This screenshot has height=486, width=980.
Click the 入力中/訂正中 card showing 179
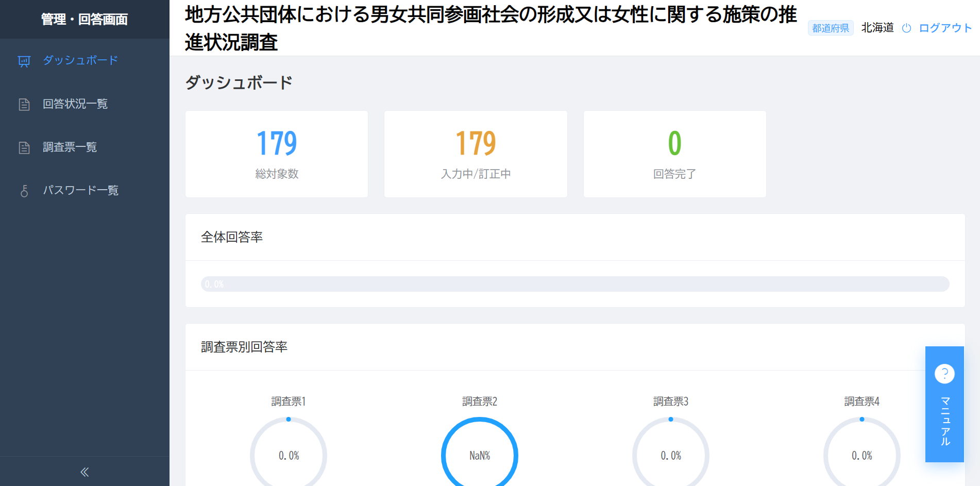coord(476,154)
